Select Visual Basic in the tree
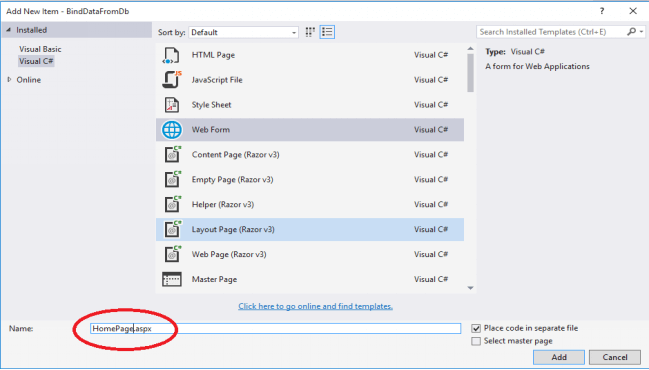This screenshot has height=370, width=649. click(40, 49)
